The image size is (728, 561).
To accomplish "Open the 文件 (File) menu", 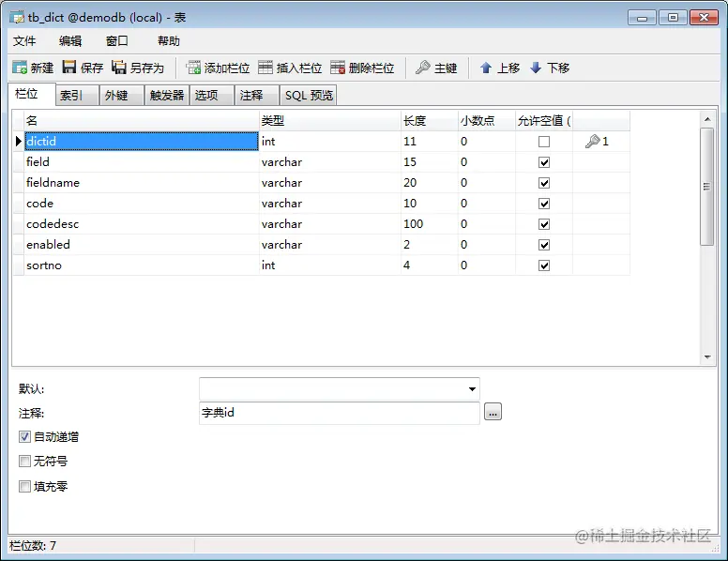I will 24,41.
